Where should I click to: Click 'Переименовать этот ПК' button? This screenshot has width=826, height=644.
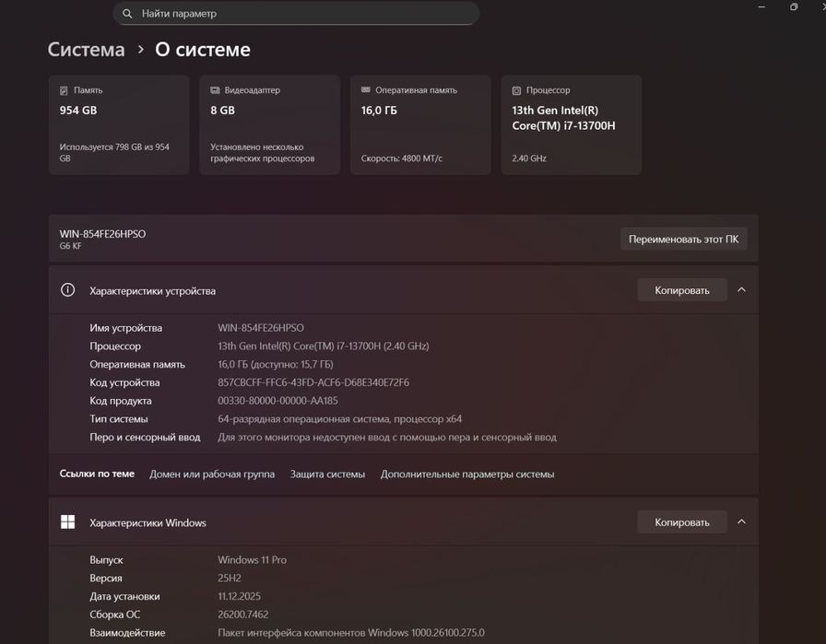pos(684,239)
